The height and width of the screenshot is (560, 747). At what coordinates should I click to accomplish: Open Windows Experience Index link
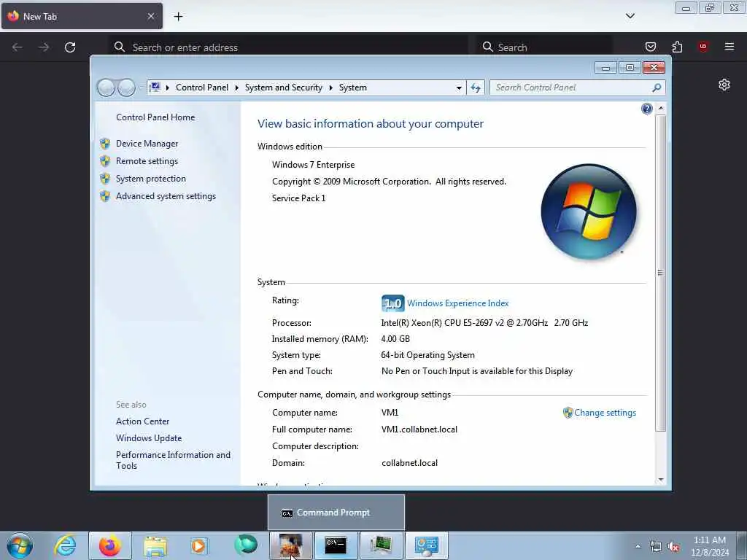pyautogui.click(x=457, y=303)
